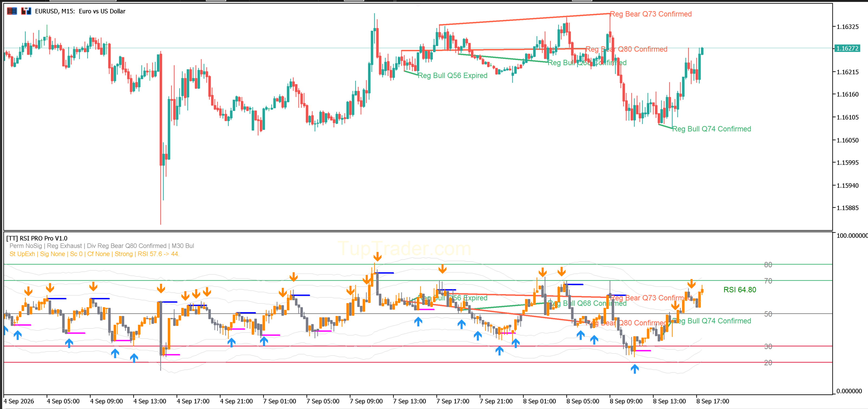Select the Reg Bear Q73 Confirmed price label
868x409 pixels.
[651, 14]
